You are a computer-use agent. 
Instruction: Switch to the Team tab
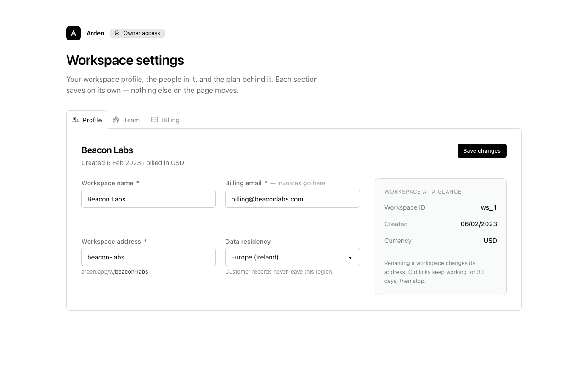tap(126, 120)
